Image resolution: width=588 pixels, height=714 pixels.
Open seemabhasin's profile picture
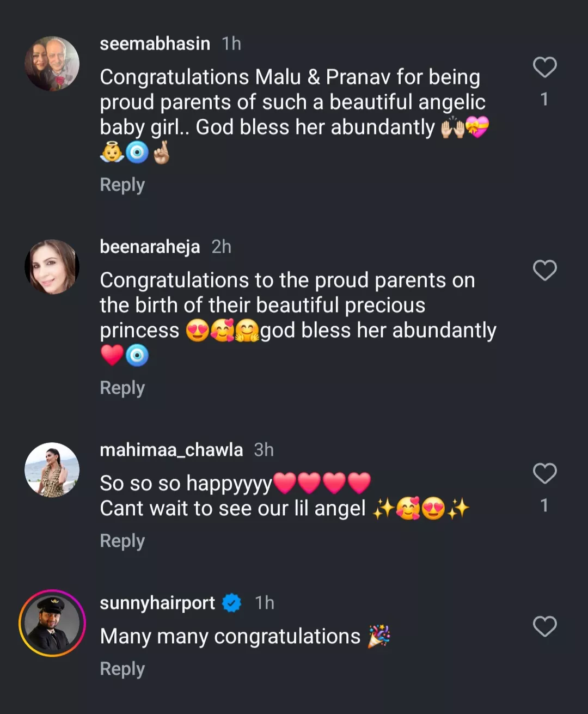point(52,64)
